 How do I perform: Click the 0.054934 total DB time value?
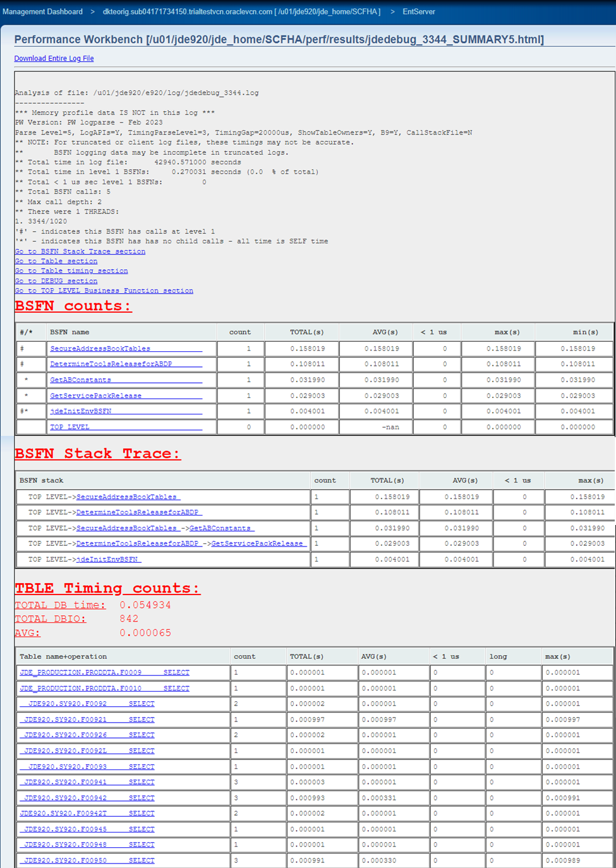click(x=145, y=605)
